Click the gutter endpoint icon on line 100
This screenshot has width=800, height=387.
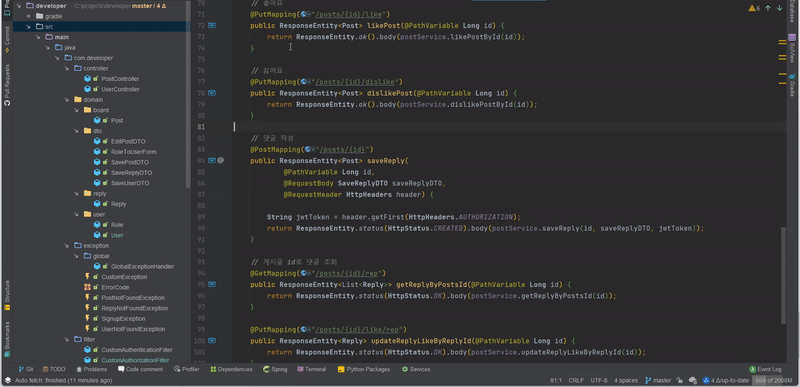212,340
